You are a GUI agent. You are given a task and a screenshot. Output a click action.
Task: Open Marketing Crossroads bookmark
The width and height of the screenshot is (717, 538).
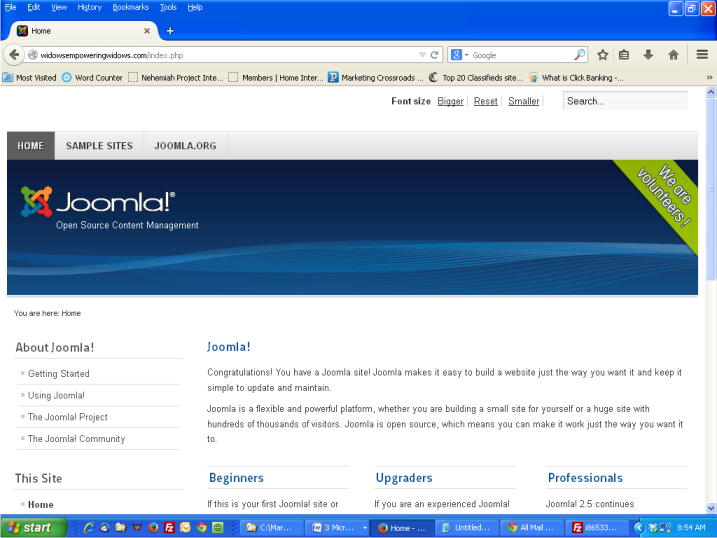(376, 78)
